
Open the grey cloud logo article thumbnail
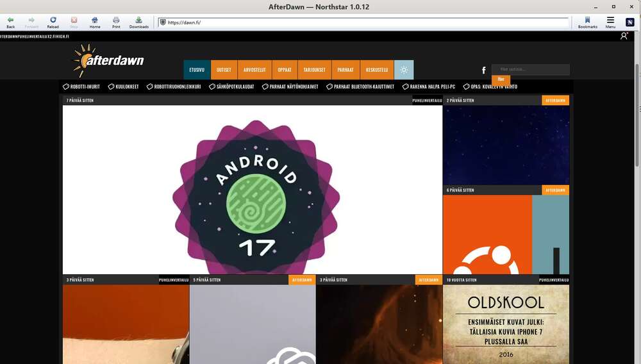[253, 324]
